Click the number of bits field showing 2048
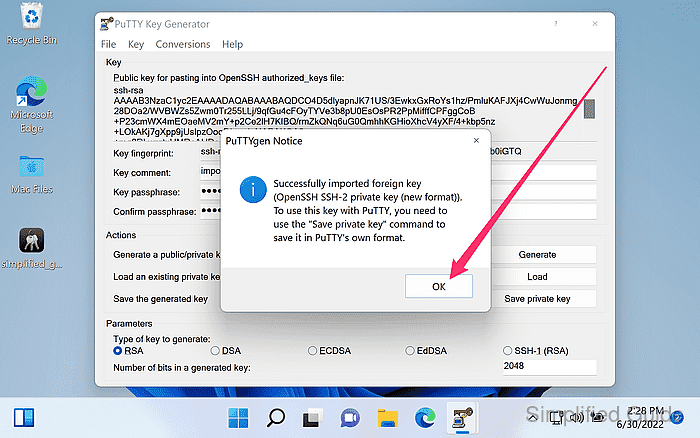This screenshot has height=438, width=700. click(550, 367)
